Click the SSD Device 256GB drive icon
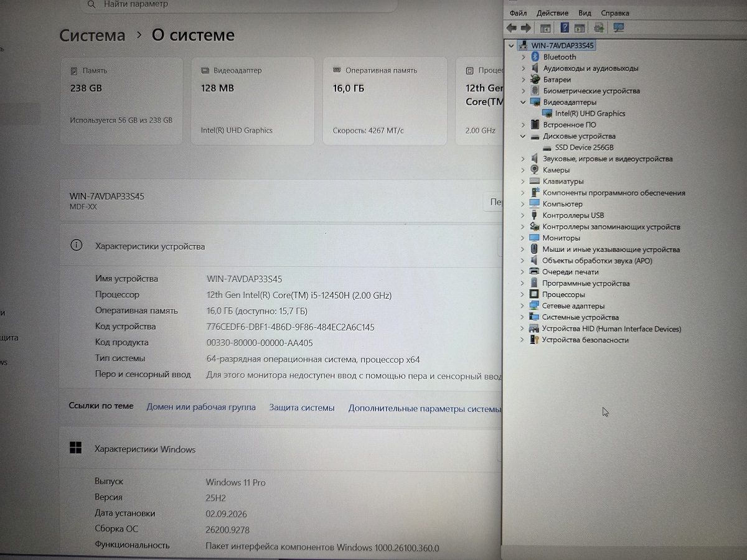Viewport: 747px width, 560px height. tap(547, 147)
